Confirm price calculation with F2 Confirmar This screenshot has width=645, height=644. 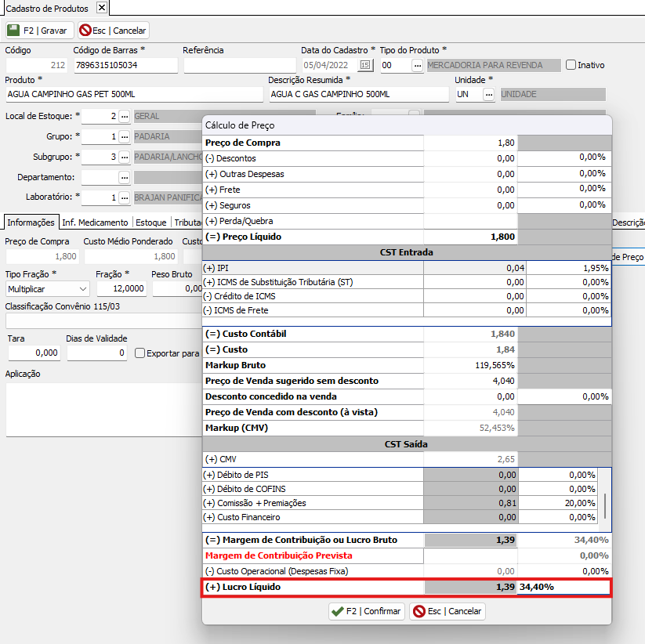(366, 611)
